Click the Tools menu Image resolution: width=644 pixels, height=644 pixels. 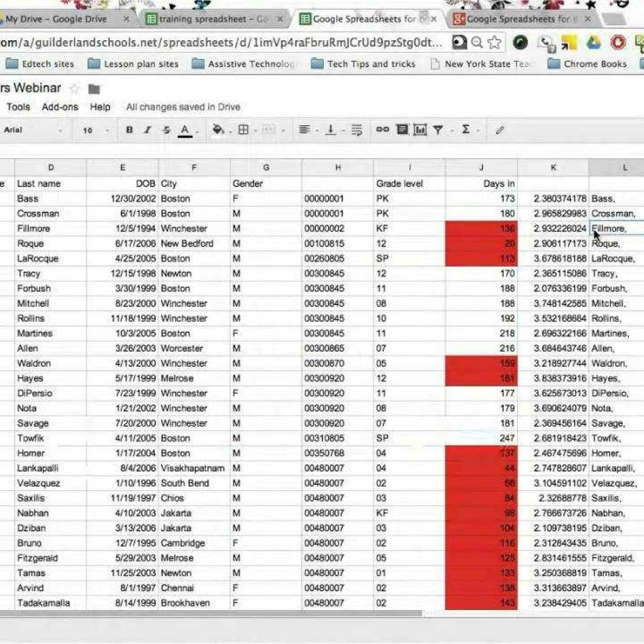tap(18, 107)
